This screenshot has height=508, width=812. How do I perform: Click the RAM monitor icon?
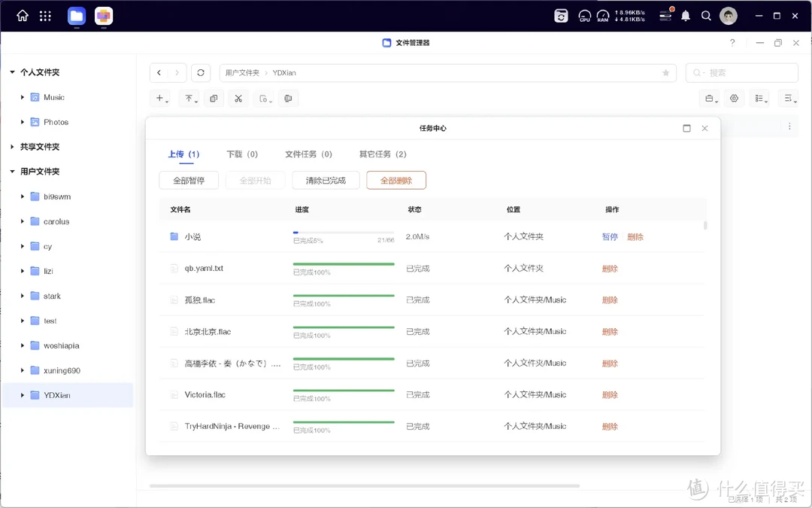[602, 16]
